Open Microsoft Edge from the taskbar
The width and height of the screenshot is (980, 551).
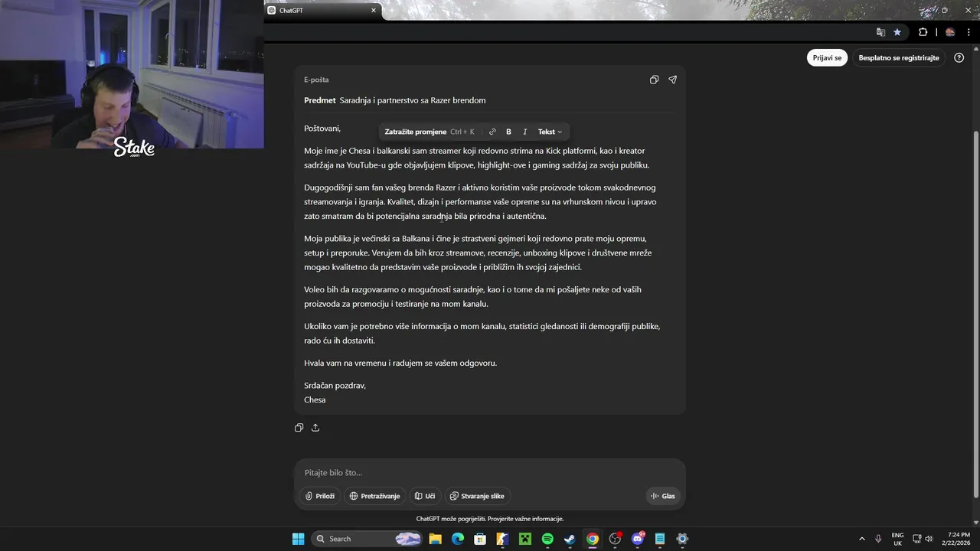[x=457, y=539]
